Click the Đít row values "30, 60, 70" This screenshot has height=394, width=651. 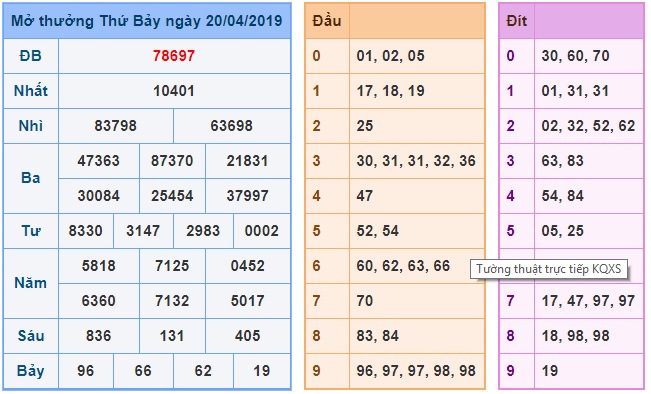pos(575,56)
